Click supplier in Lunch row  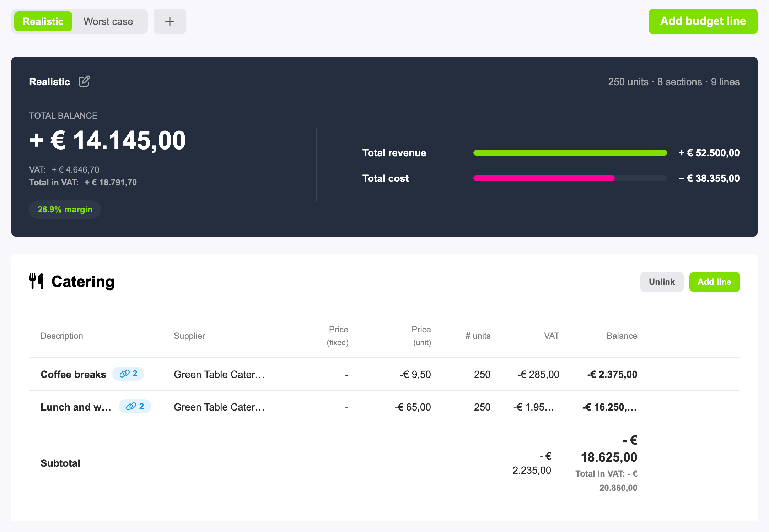(x=219, y=407)
